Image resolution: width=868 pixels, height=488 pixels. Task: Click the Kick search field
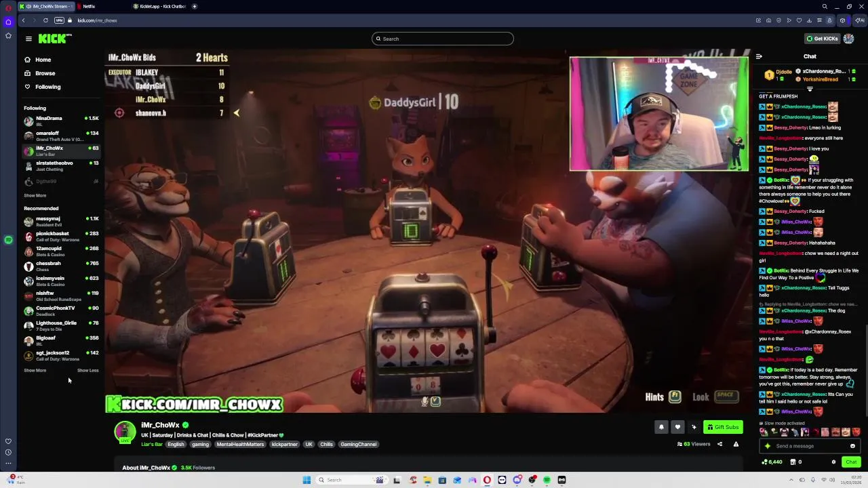442,39
